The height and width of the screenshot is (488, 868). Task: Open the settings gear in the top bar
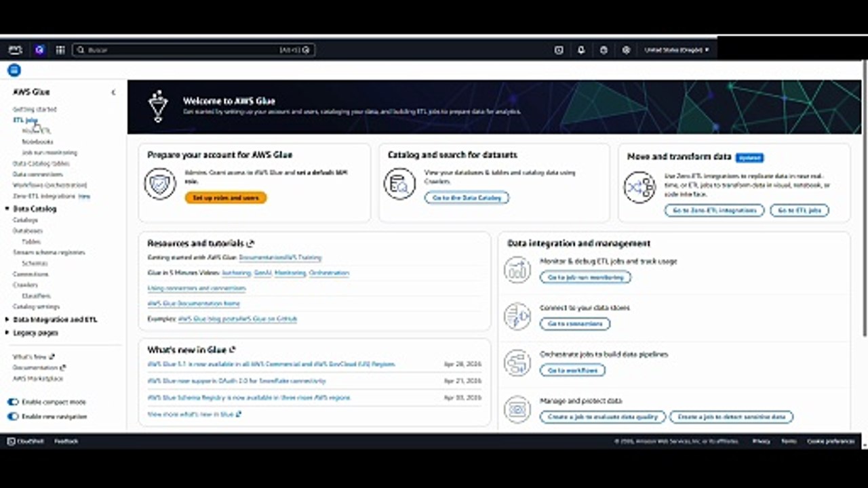pyautogui.click(x=626, y=49)
